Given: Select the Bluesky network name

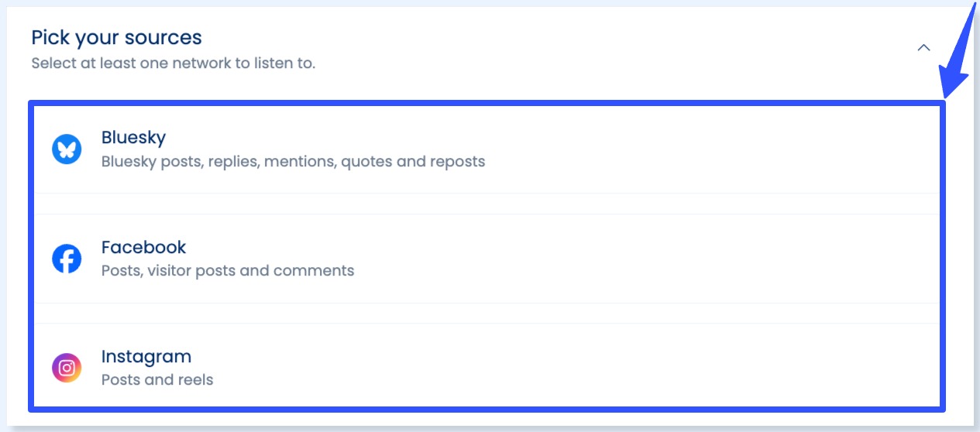Looking at the screenshot, I should (133, 138).
